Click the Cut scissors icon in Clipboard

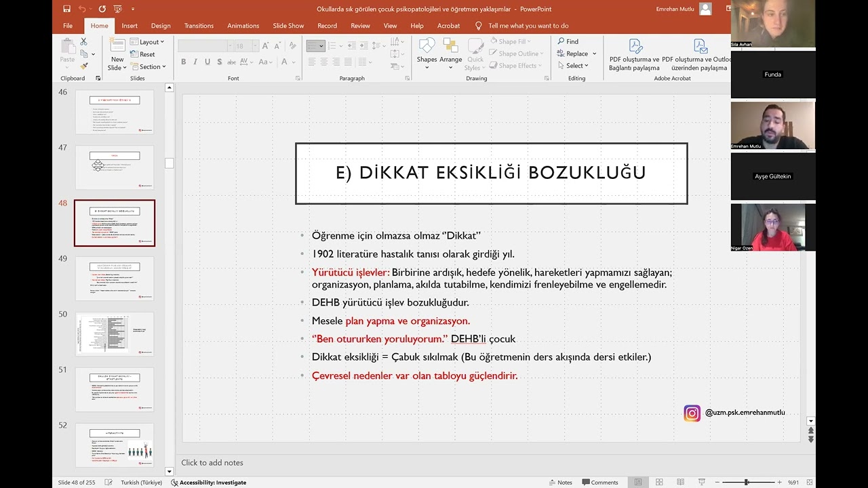coord(84,41)
